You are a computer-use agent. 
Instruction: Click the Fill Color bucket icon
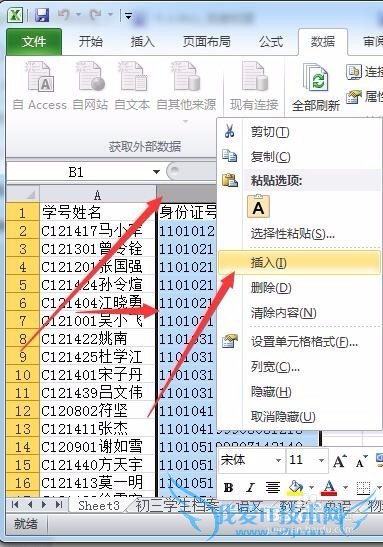tap(295, 487)
